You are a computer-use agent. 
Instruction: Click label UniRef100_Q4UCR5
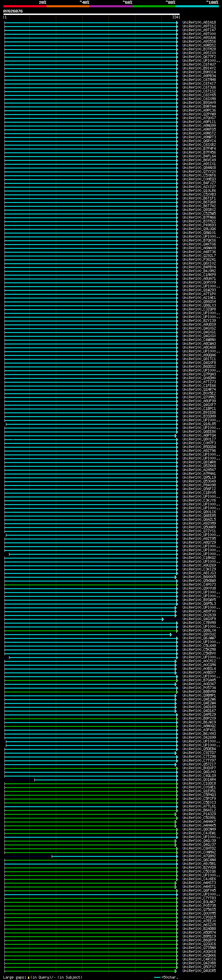coord(199,971)
